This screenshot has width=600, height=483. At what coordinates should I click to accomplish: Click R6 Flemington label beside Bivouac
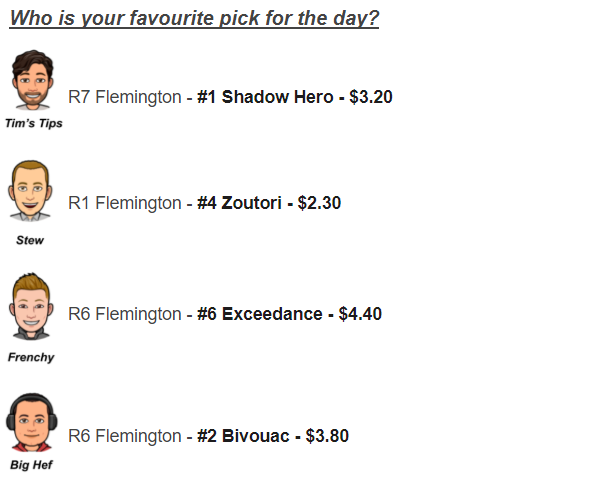coord(125,436)
